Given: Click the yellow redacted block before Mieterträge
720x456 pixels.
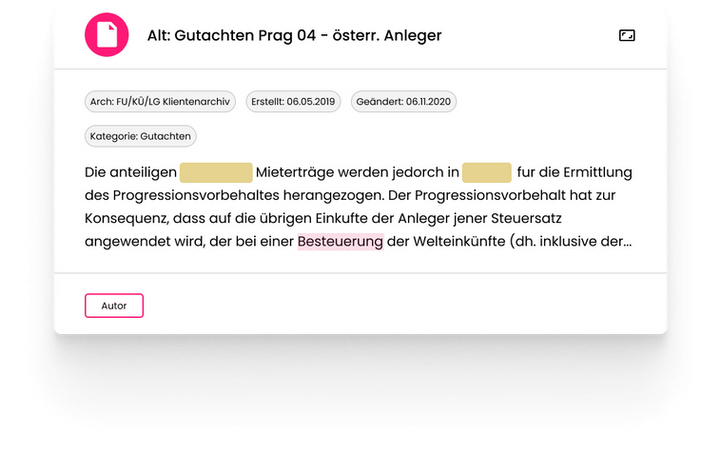Looking at the screenshot, I should point(216,173).
